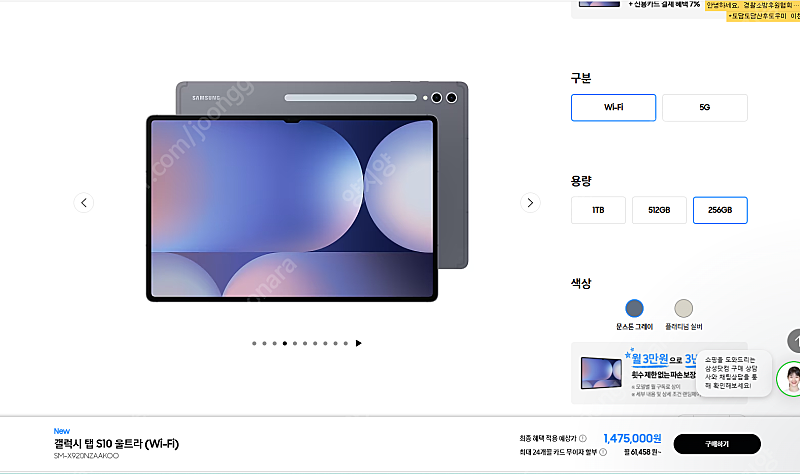Viewport: 800px width, 474px height.
Task: Click the tablet product image
Action: pos(307,191)
